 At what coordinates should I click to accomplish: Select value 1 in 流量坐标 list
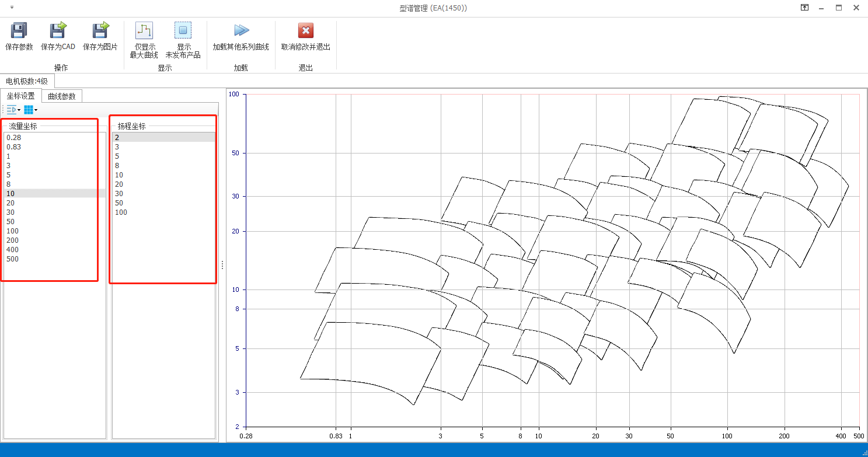pyautogui.click(x=55, y=156)
